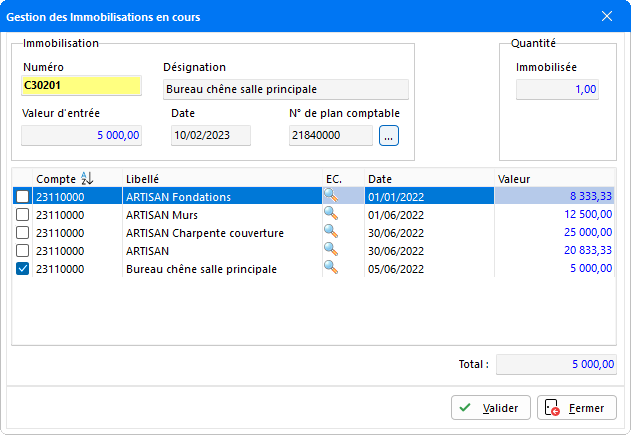Tick the ARTISAN Charpente couverture checkbox
The image size is (631, 435).
[23, 233]
